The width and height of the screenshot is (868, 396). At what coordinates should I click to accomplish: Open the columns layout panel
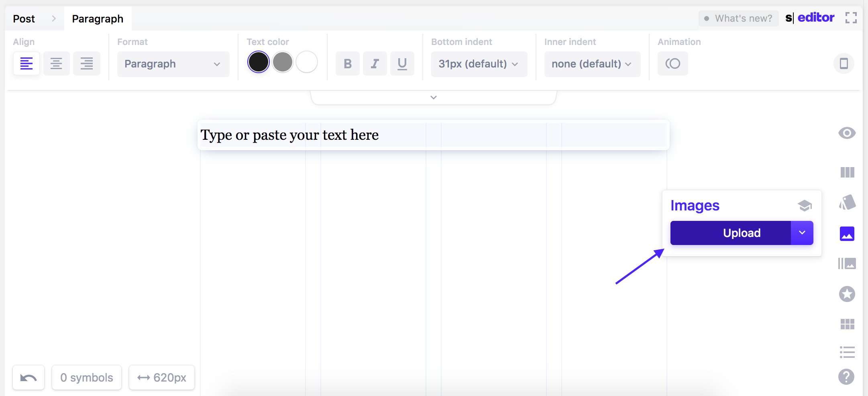[847, 172]
